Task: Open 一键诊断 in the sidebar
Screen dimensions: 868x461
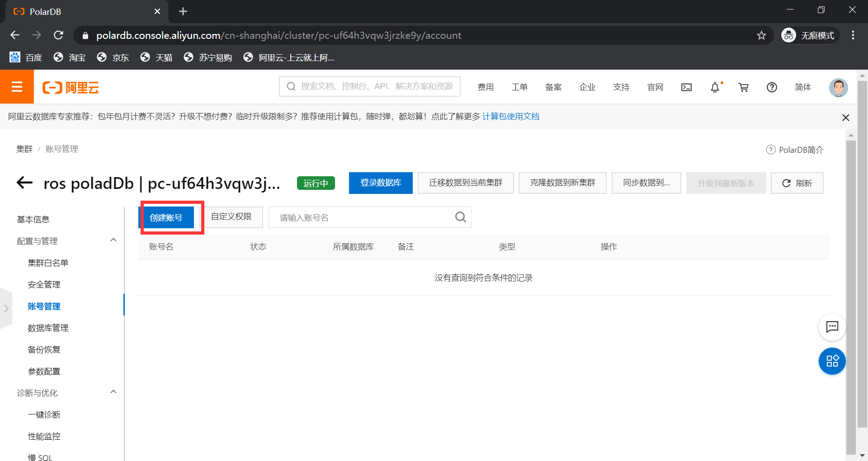Action: [x=44, y=414]
